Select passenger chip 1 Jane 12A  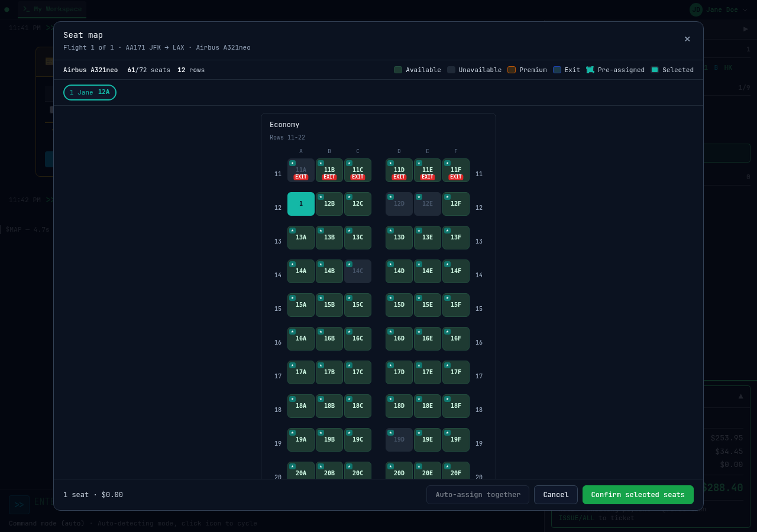(90, 92)
